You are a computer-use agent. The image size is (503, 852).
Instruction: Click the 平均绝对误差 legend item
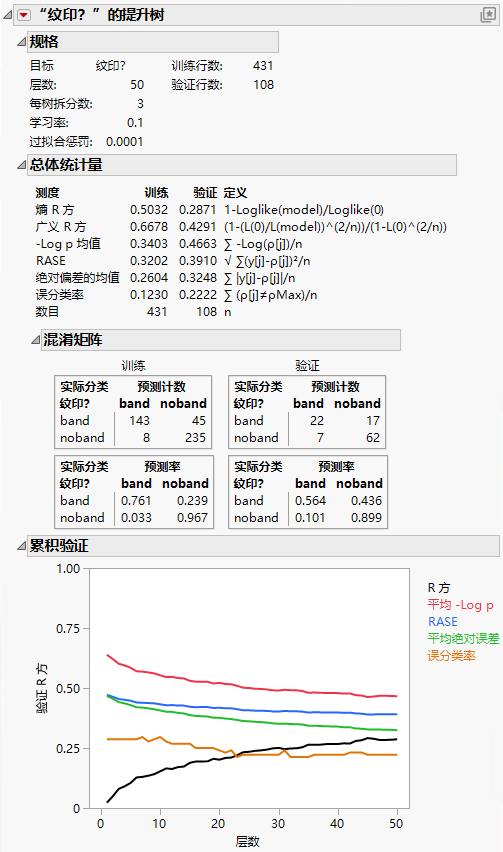[463, 638]
